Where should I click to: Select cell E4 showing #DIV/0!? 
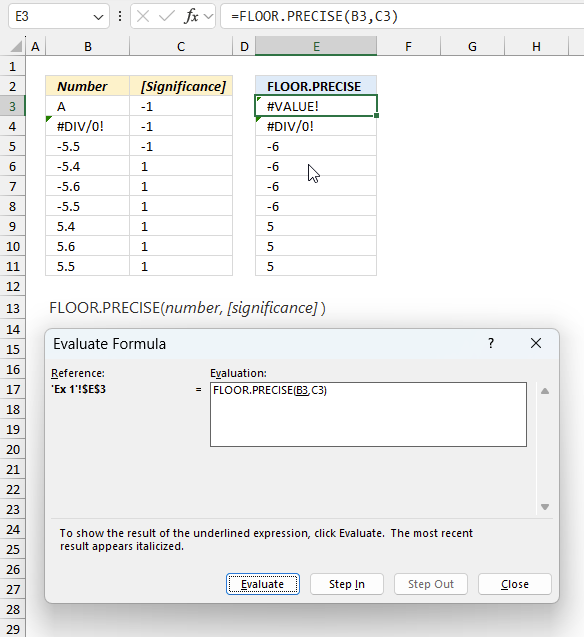[316, 126]
